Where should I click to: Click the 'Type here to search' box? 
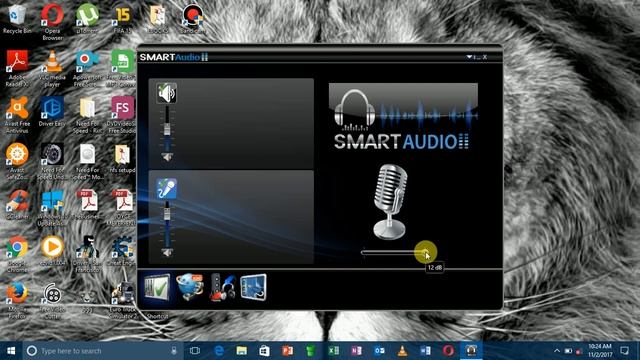point(102,351)
